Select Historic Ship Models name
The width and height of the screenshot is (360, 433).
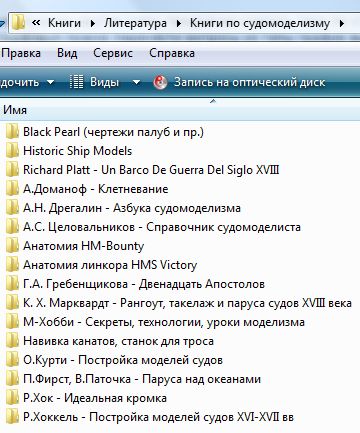point(77,151)
